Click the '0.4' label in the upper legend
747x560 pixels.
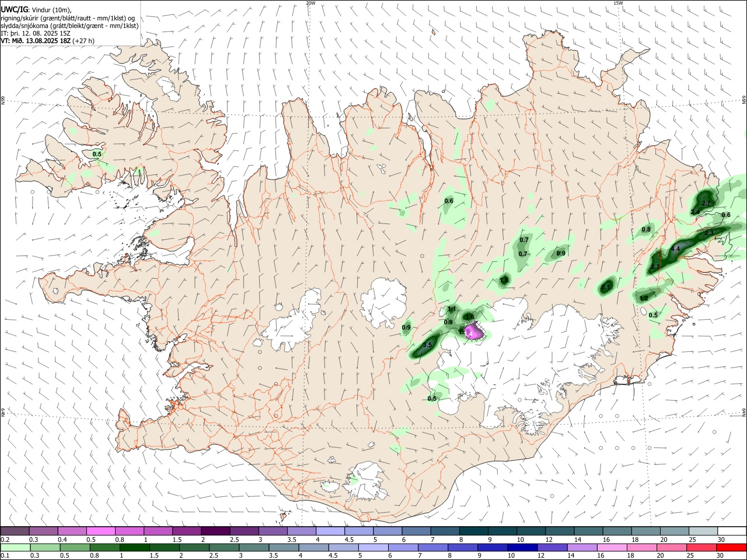tap(62, 540)
